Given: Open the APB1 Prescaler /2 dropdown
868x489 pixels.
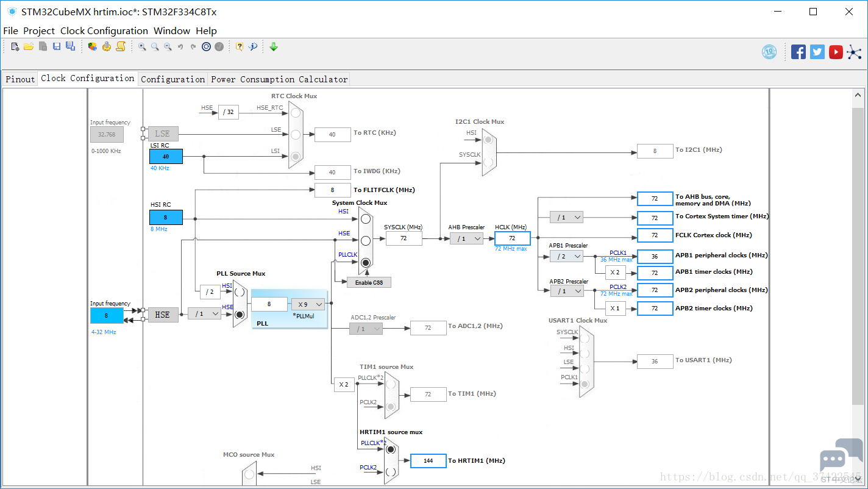Looking at the screenshot, I should click(566, 257).
